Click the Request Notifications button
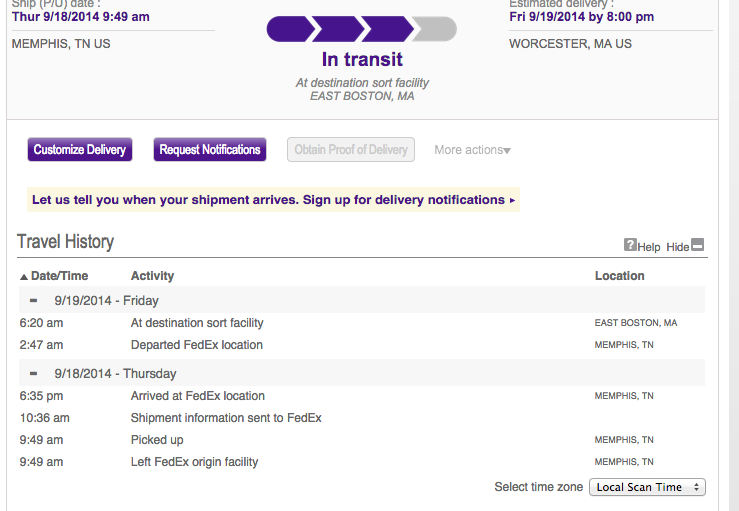739x511 pixels. [x=210, y=149]
